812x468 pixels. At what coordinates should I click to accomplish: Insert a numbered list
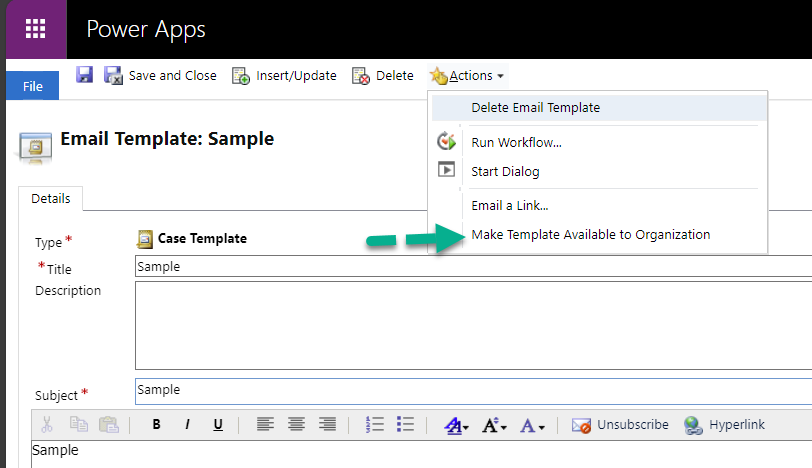[374, 425]
